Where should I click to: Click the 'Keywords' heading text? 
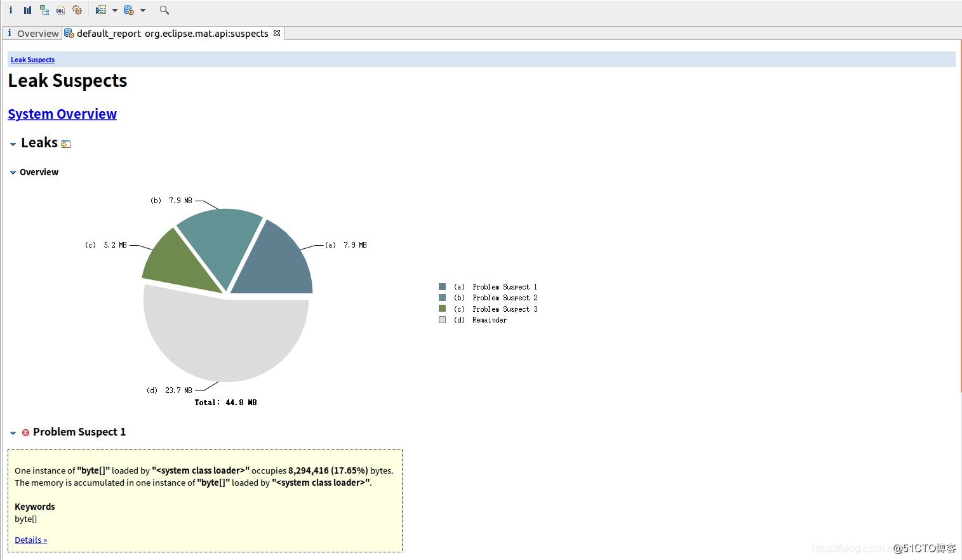click(x=35, y=507)
